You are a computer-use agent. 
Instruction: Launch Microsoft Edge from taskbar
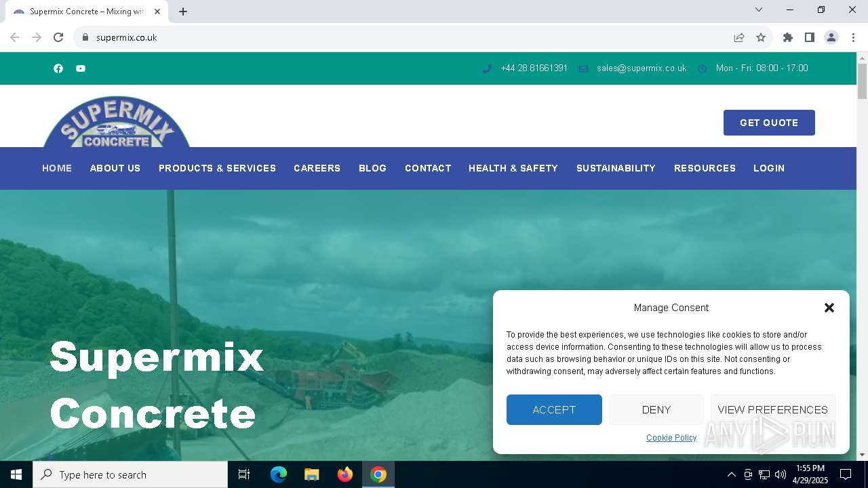(x=279, y=474)
